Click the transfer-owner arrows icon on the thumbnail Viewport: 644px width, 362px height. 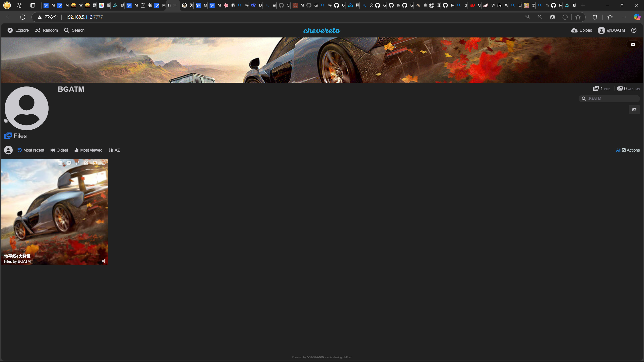click(77, 163)
